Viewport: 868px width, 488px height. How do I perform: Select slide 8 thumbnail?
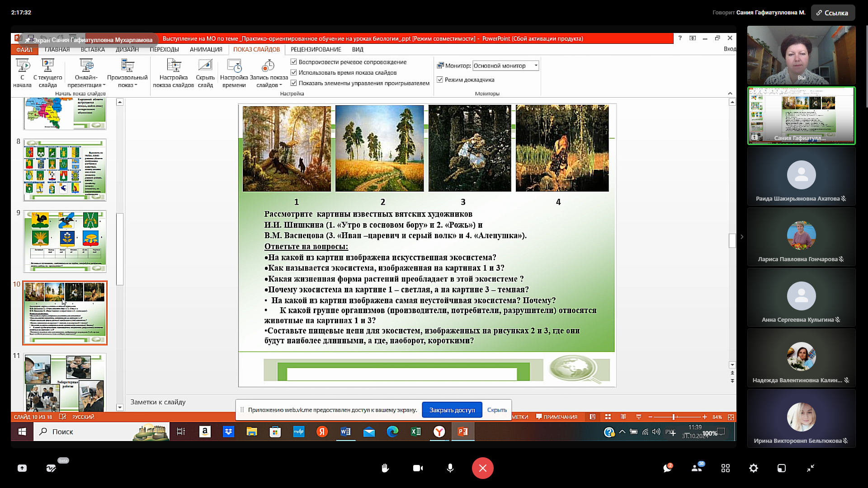point(65,170)
